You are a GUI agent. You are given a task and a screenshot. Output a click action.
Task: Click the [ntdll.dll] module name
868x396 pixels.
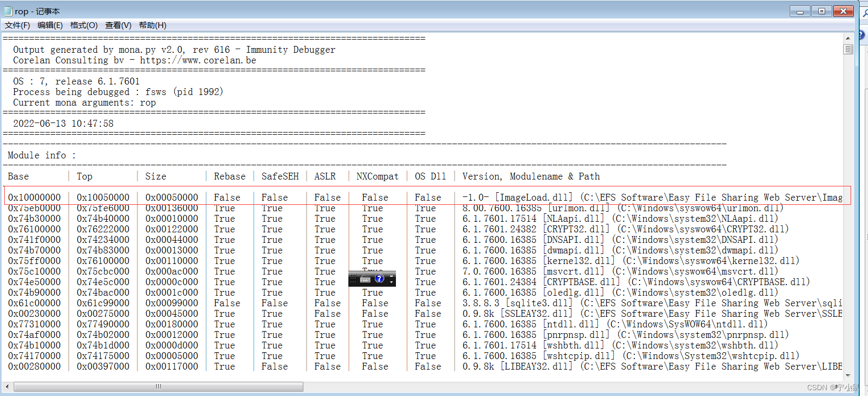571,324
